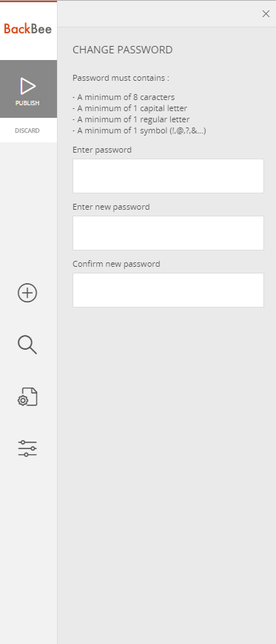Open the add content plus icon
Screen dimensions: 276x644
tap(27, 293)
